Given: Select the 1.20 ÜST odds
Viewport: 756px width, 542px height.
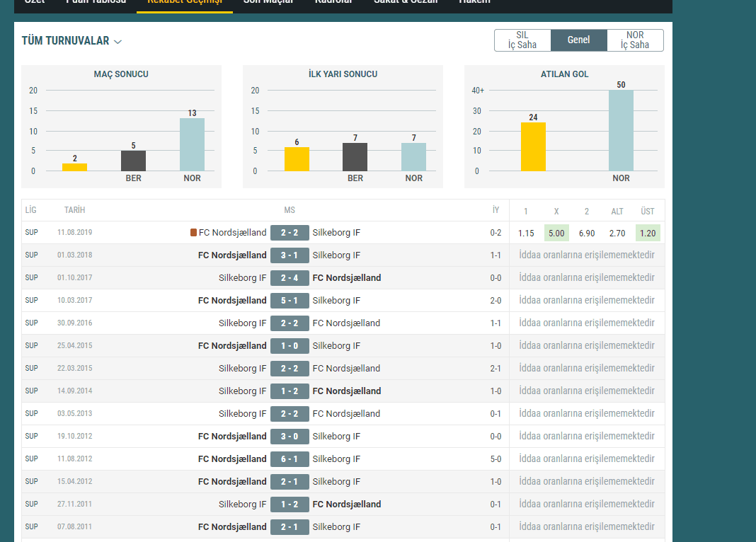Looking at the screenshot, I should 648,233.
